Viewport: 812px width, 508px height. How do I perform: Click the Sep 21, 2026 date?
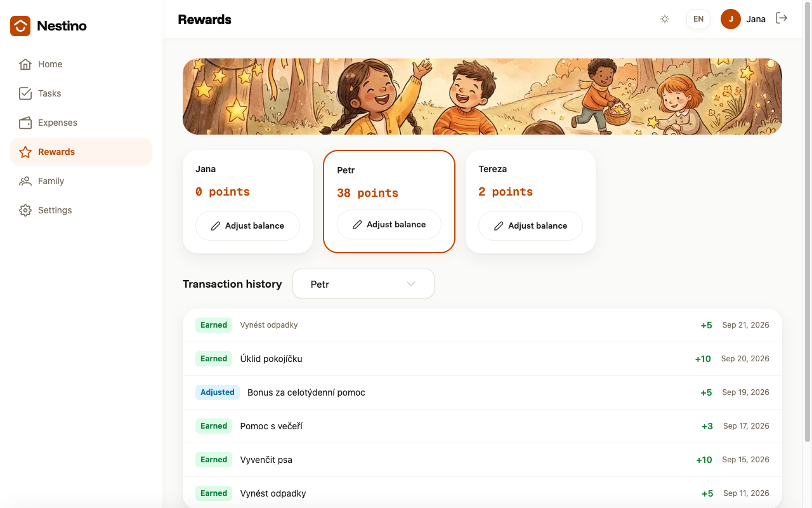745,325
